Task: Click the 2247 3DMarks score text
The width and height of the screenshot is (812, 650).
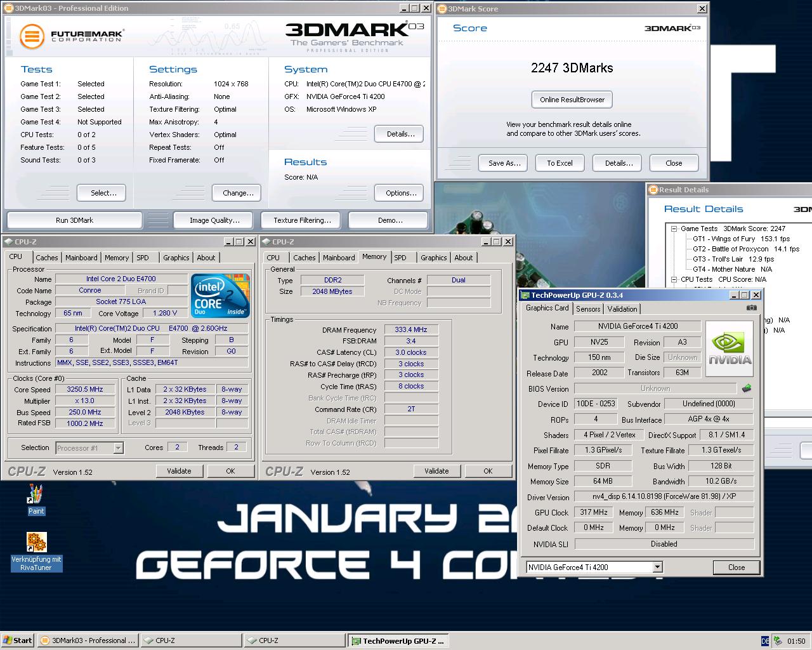Action: coord(572,68)
